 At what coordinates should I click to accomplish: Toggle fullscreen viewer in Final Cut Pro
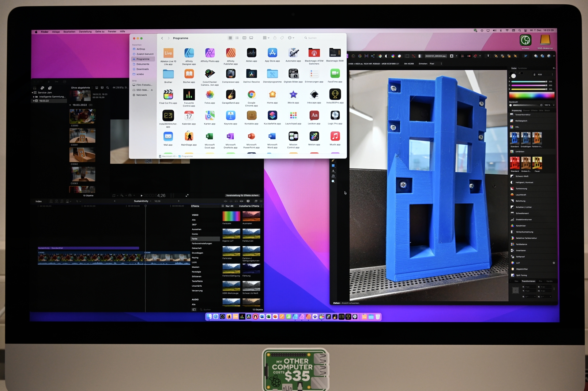click(x=187, y=195)
